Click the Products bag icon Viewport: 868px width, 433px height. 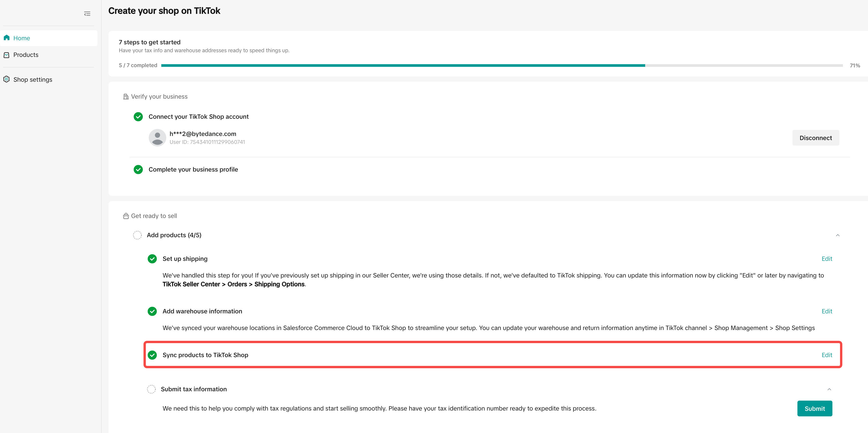[x=6, y=55]
